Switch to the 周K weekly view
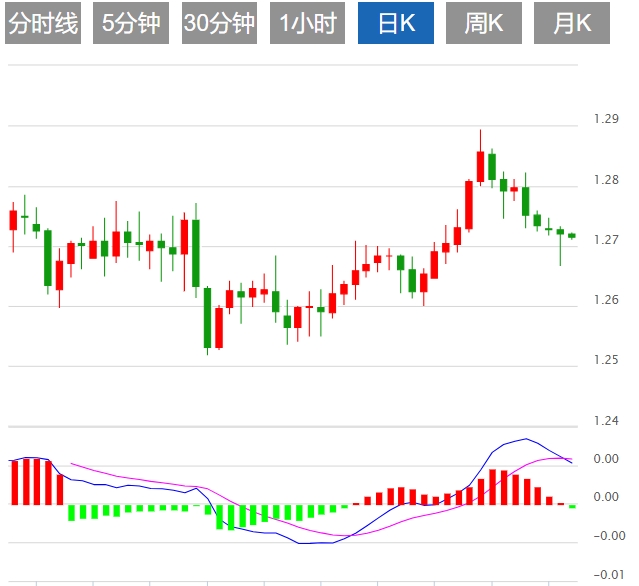This screenshot has height=586, width=639. click(484, 23)
